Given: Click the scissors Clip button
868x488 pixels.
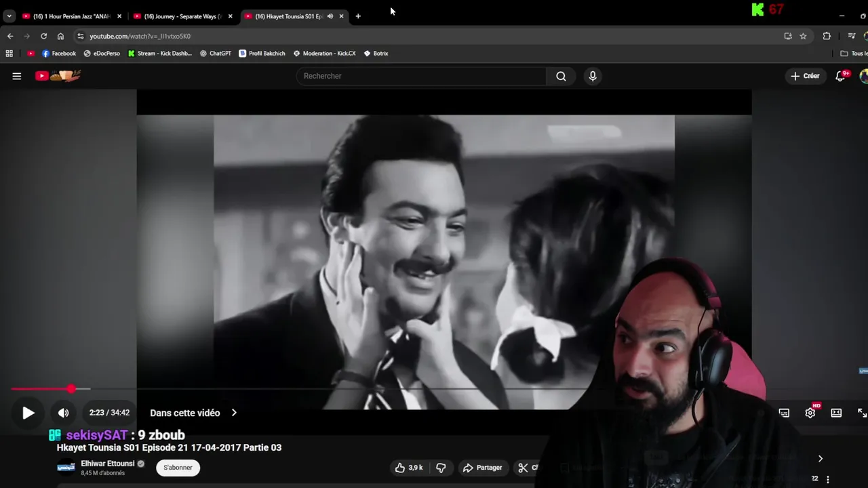Looking at the screenshot, I should point(528,468).
